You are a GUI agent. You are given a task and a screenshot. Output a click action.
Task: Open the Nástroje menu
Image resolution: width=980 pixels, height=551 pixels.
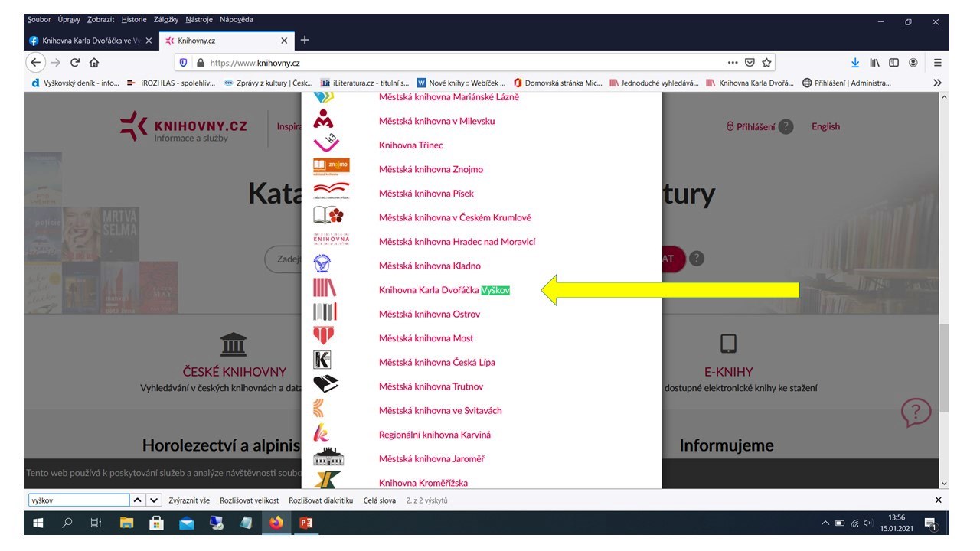click(x=200, y=20)
